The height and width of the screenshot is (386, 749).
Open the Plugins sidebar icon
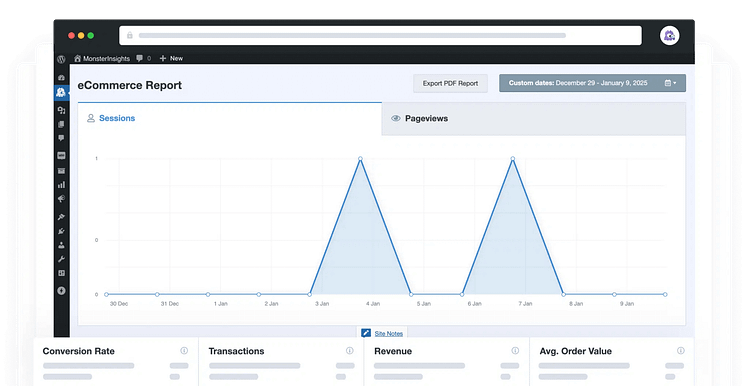(x=61, y=231)
